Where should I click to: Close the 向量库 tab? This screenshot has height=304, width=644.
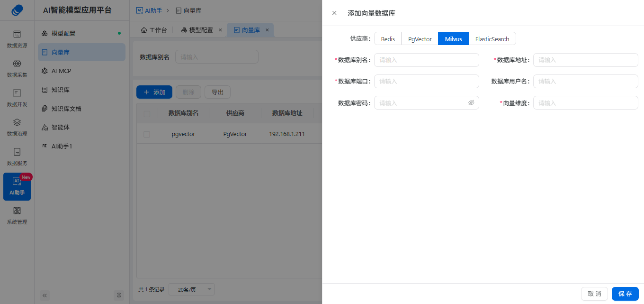pyautogui.click(x=267, y=30)
